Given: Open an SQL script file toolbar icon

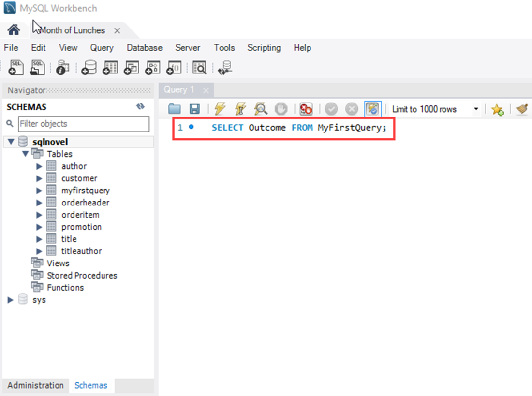Looking at the screenshot, I should [x=37, y=67].
